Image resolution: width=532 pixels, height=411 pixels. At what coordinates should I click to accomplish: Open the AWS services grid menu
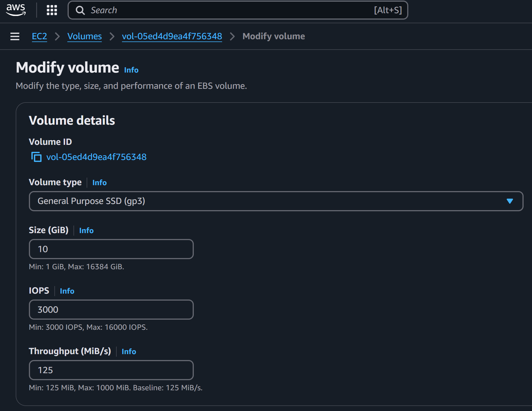tap(51, 10)
